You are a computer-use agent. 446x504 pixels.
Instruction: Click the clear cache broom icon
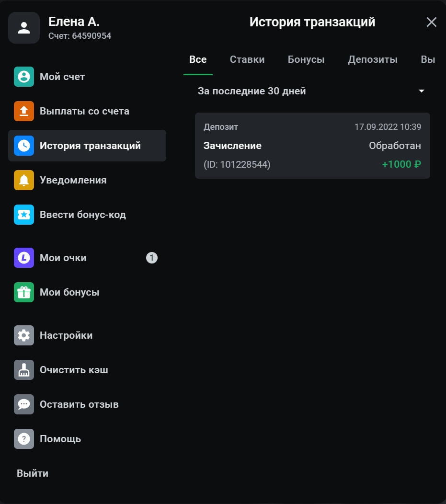click(x=24, y=370)
